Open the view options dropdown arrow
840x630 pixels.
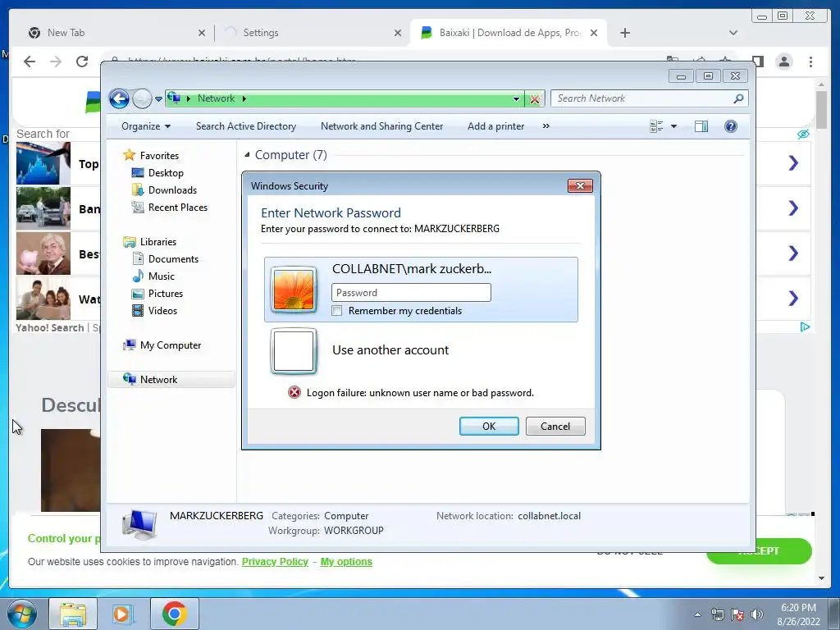pyautogui.click(x=674, y=126)
